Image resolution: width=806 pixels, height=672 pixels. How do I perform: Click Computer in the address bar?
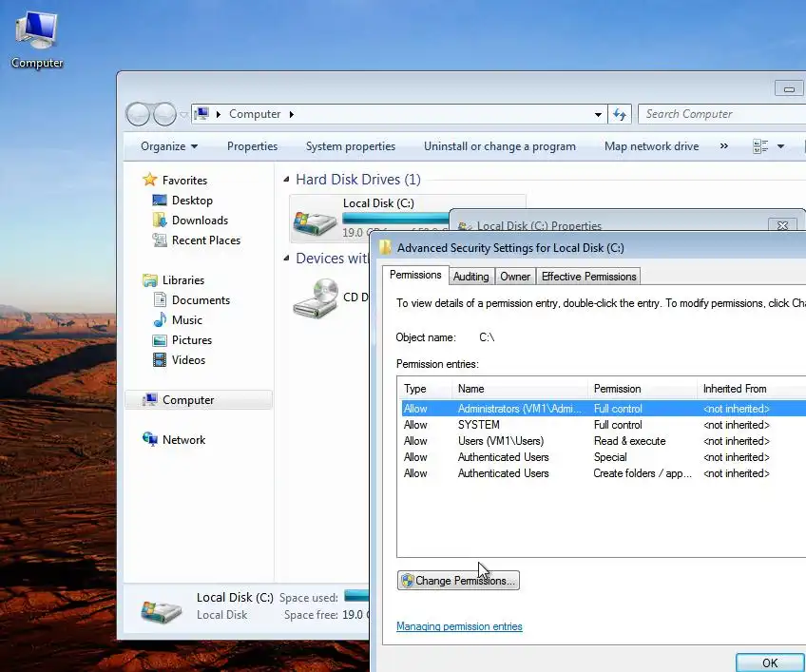[255, 114]
